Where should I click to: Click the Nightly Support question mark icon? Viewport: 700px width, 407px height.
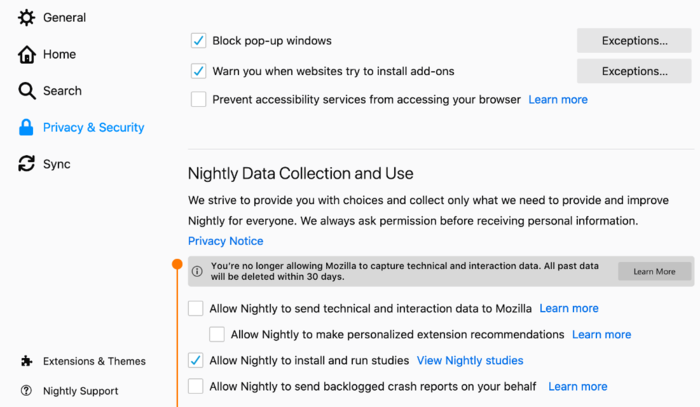[26, 391]
